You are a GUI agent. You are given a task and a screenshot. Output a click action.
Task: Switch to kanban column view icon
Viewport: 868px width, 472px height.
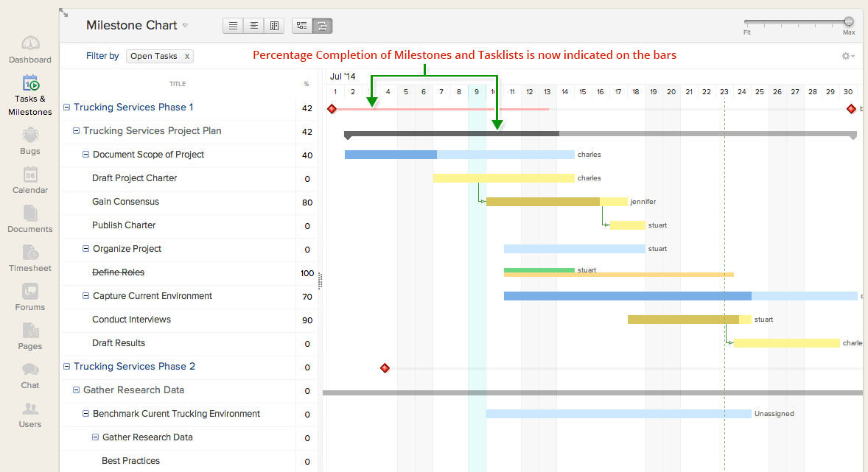[x=274, y=26]
